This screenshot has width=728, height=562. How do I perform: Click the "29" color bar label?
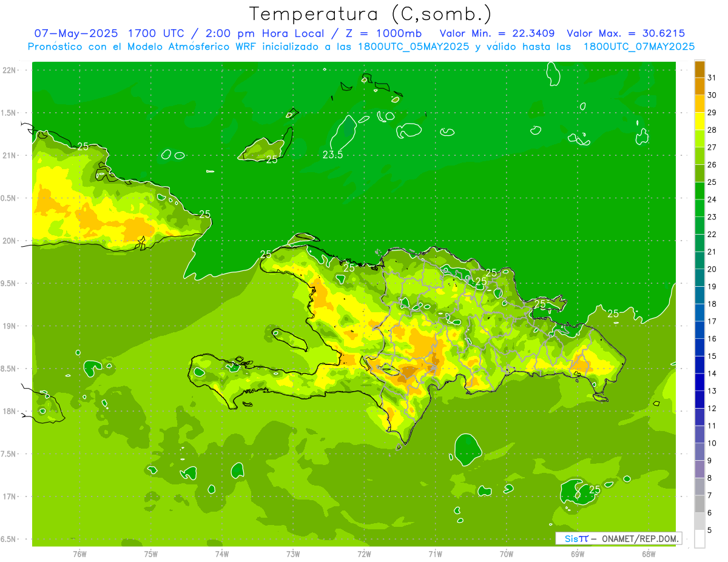pos(712,113)
